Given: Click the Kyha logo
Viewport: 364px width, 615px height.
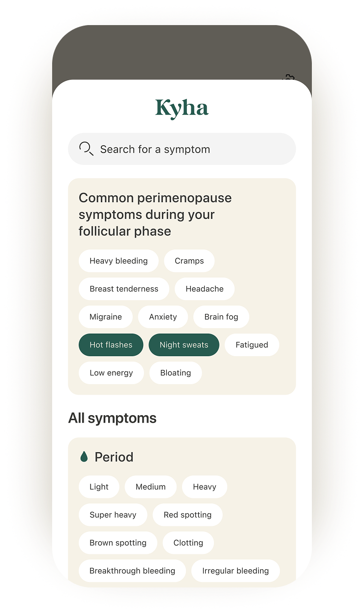Looking at the screenshot, I should point(182,108).
